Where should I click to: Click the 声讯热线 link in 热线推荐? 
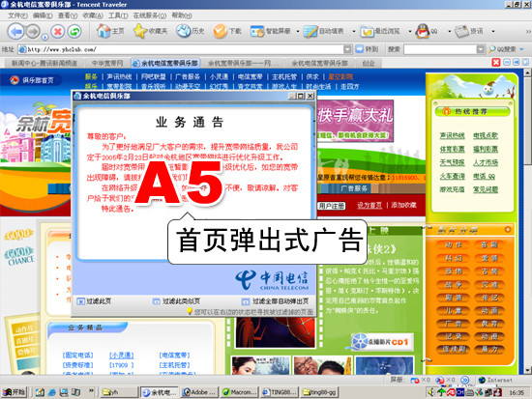tap(452, 135)
